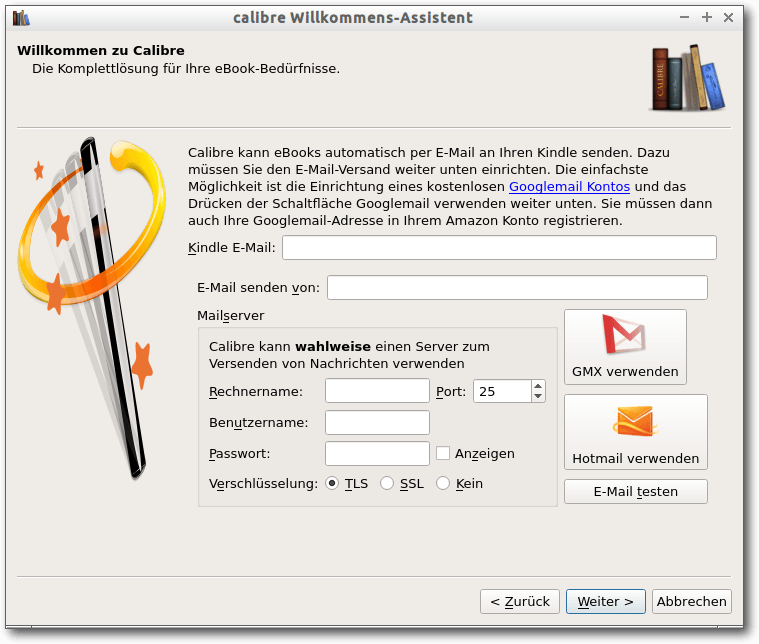Select SSL encryption radio button
Screen dimensions: 759x644
(387, 483)
